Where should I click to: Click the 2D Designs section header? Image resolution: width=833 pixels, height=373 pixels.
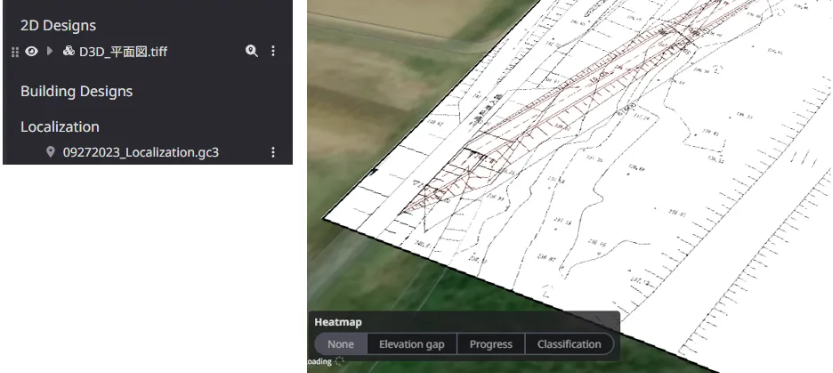[58, 26]
